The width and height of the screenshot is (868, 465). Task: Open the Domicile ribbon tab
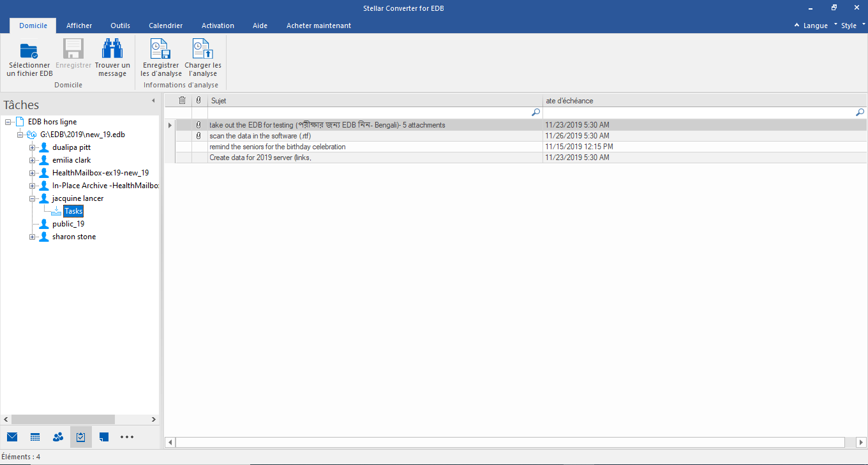(x=33, y=26)
